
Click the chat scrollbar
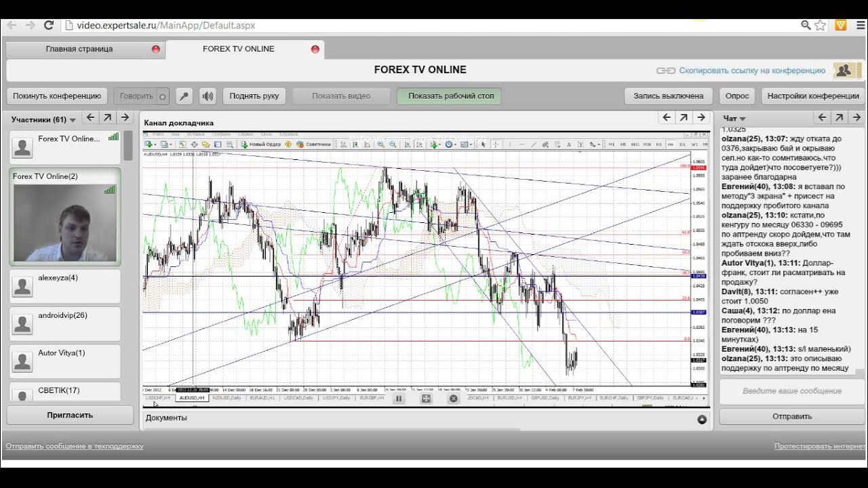[861, 371]
